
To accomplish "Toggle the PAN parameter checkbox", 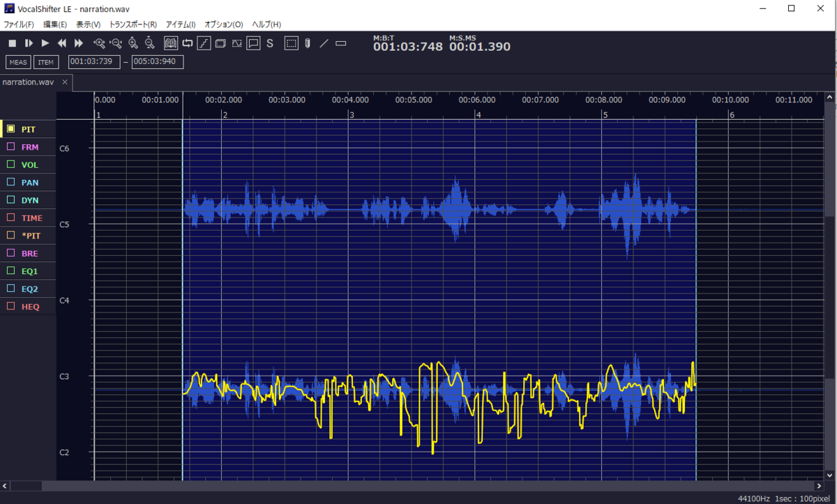I will (x=10, y=183).
